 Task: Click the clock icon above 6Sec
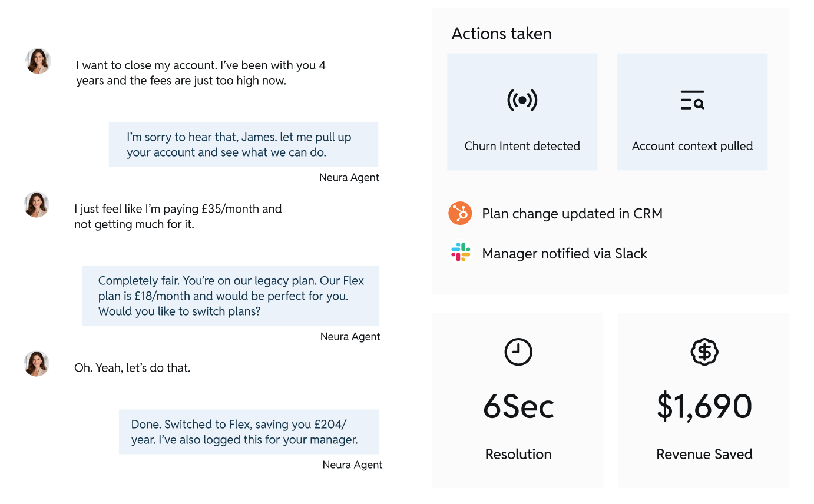518,352
